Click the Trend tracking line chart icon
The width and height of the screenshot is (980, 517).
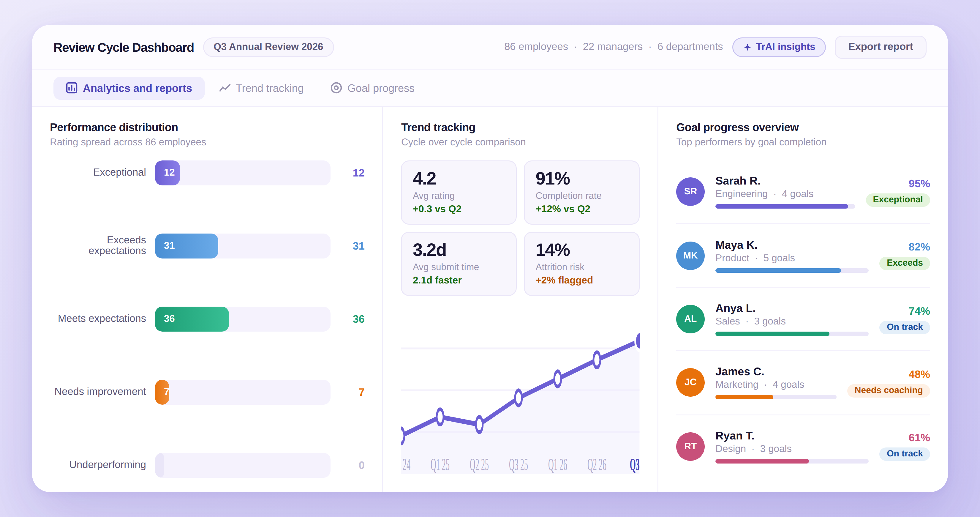225,88
